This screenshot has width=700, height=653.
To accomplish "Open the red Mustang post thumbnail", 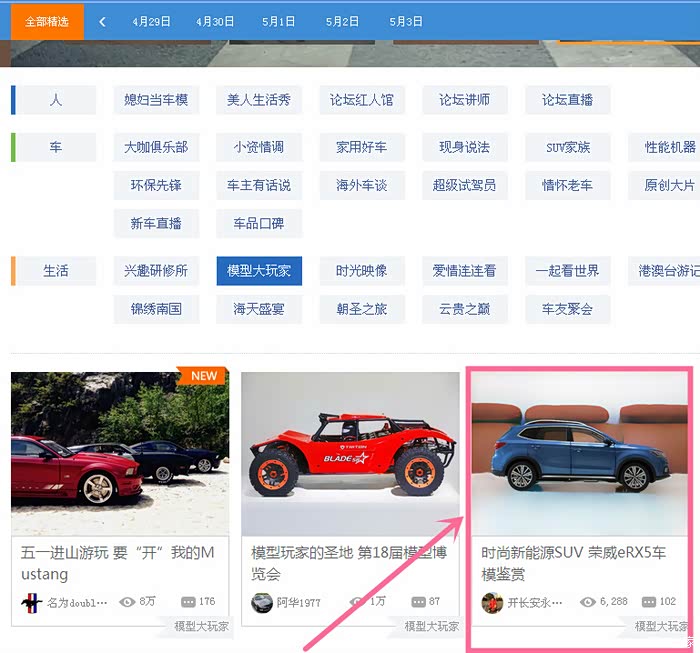I will tap(120, 453).
